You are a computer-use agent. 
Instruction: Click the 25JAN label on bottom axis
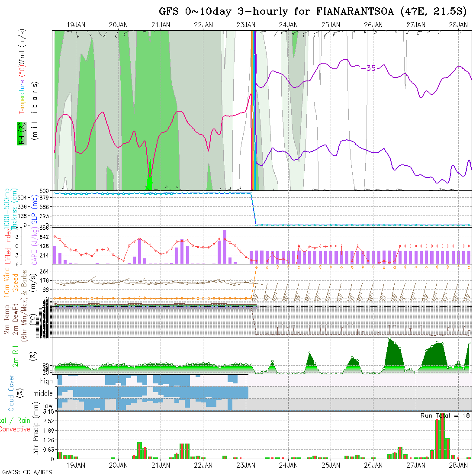pyautogui.click(x=331, y=465)
